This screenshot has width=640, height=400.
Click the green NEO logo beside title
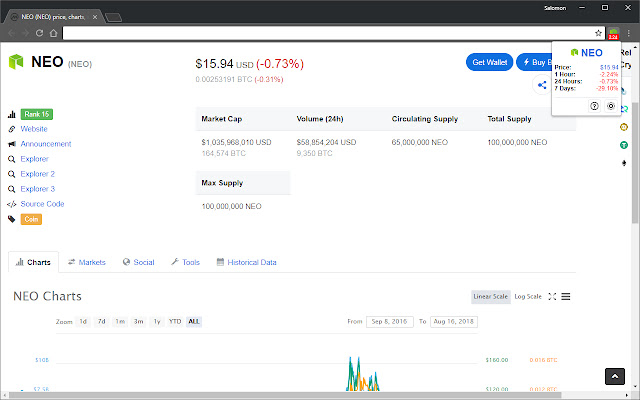tap(16, 62)
